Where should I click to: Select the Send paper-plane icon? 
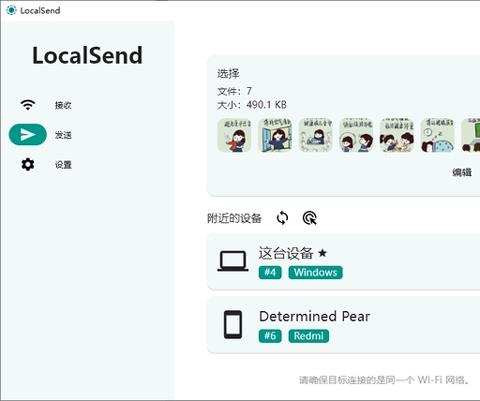point(28,135)
